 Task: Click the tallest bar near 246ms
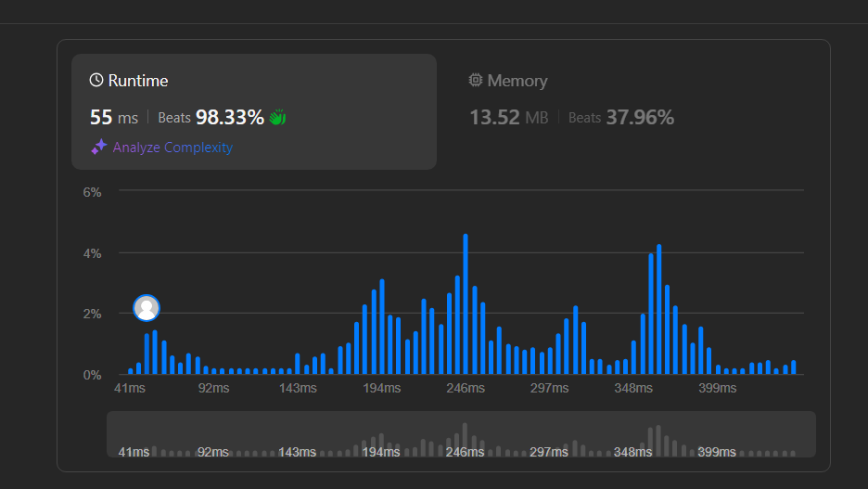pyautogui.click(x=466, y=304)
